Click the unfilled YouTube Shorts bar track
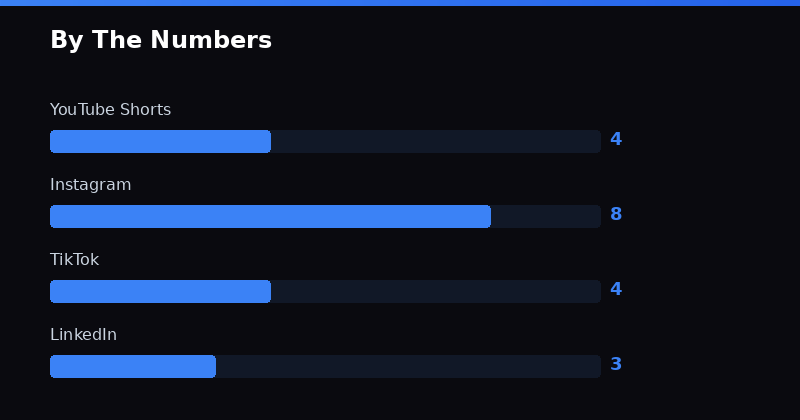 [435, 141]
